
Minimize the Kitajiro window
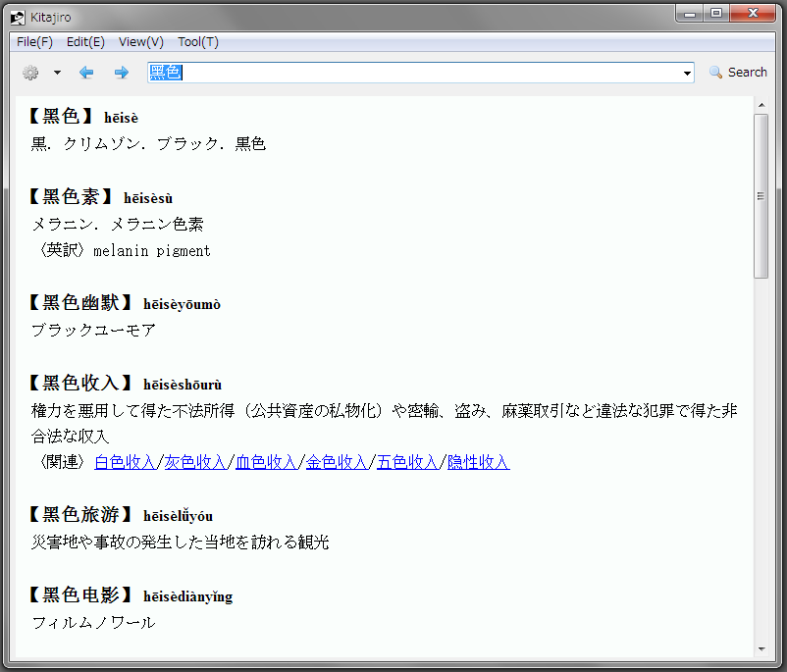coord(690,13)
